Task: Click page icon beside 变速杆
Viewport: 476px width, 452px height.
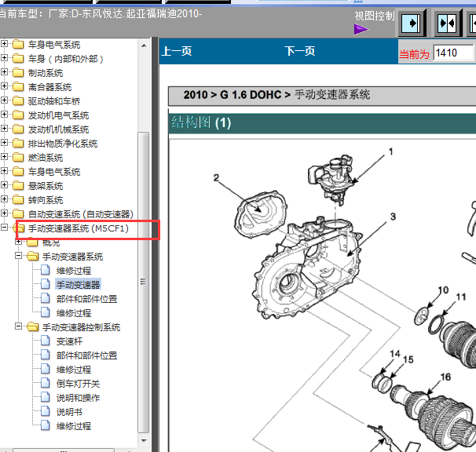Action: point(46,341)
